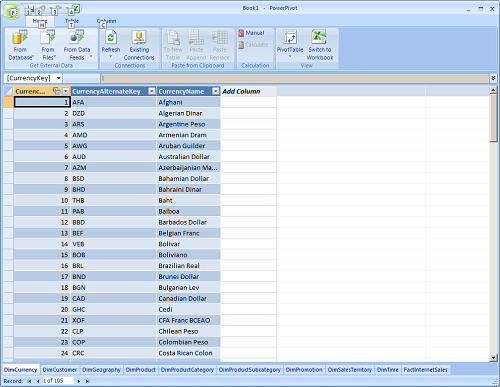500x387 pixels.
Task: Open the Home ribbon tab
Action: pyautogui.click(x=40, y=21)
